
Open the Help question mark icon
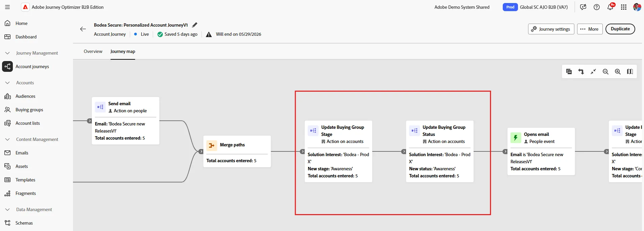597,7
